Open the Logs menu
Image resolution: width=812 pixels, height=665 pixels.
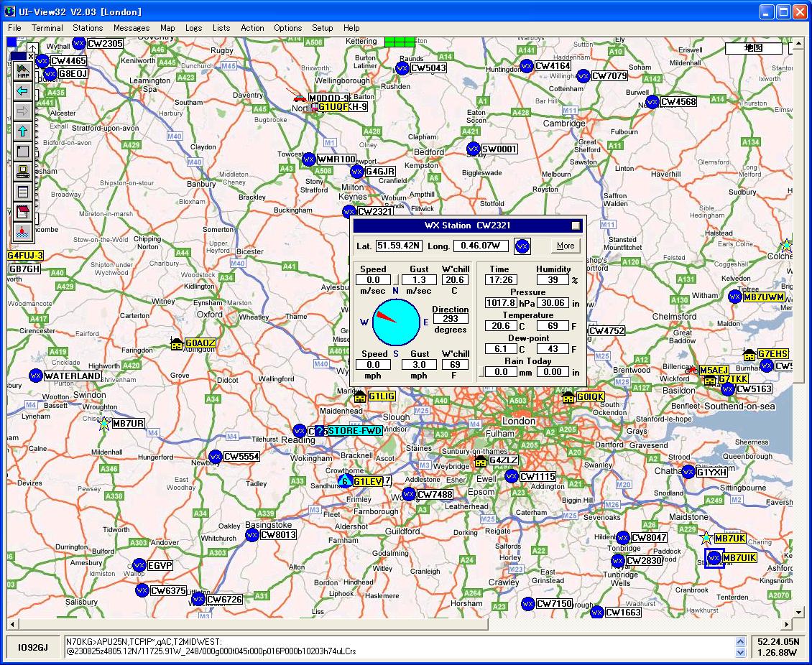[x=194, y=28]
